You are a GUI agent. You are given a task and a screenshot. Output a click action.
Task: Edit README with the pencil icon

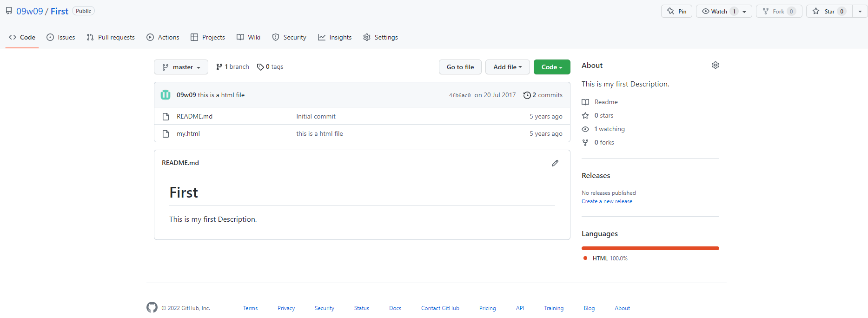[555, 163]
